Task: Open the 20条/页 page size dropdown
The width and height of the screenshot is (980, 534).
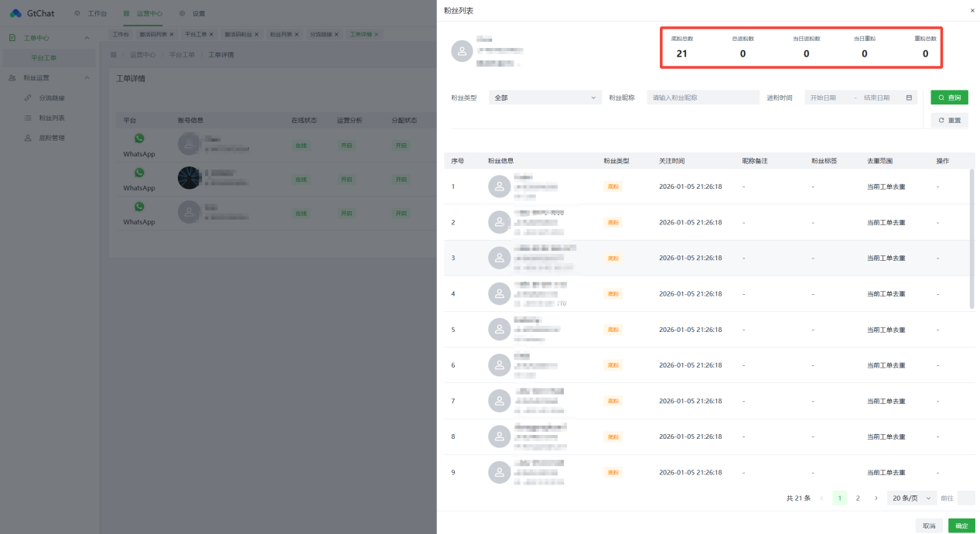Action: coord(911,498)
